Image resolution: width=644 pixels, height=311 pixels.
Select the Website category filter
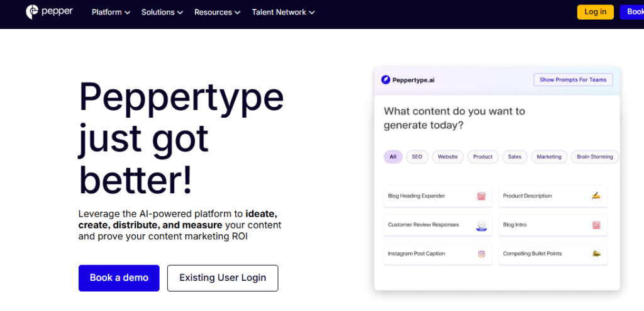[448, 157]
